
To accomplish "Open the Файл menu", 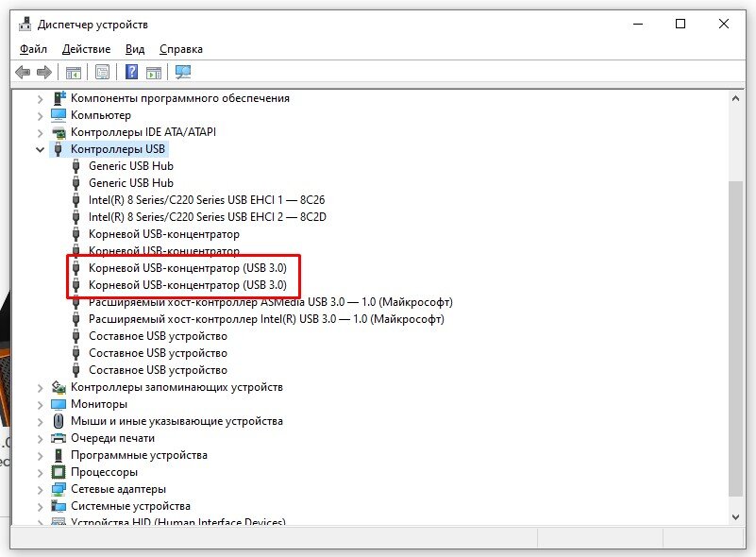I will pos(33,49).
